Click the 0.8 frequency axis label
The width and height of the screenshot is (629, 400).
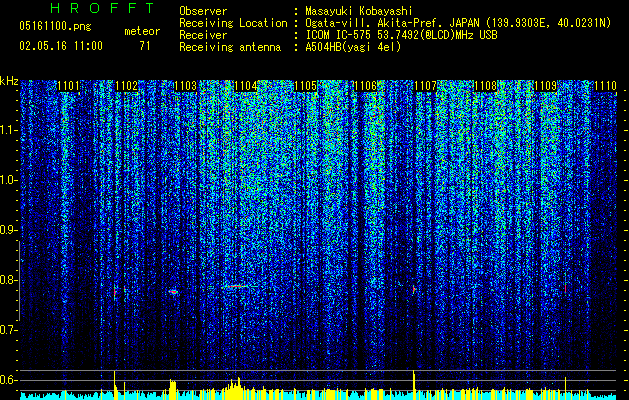9,280
